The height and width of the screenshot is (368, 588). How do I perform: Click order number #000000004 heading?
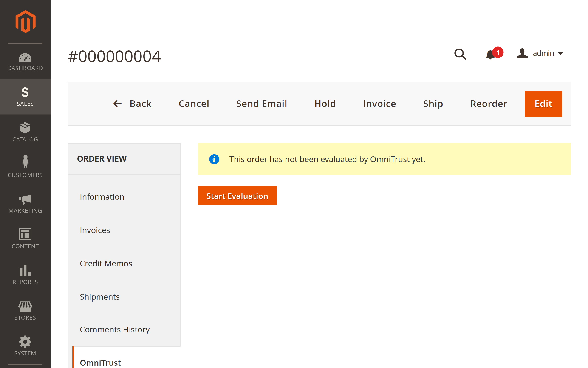tap(114, 57)
